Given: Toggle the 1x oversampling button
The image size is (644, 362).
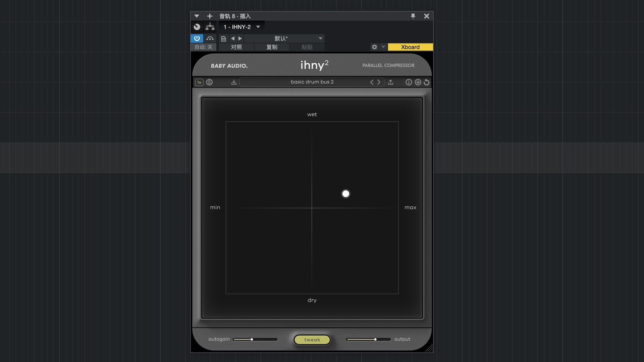Looking at the screenshot, I should (199, 82).
